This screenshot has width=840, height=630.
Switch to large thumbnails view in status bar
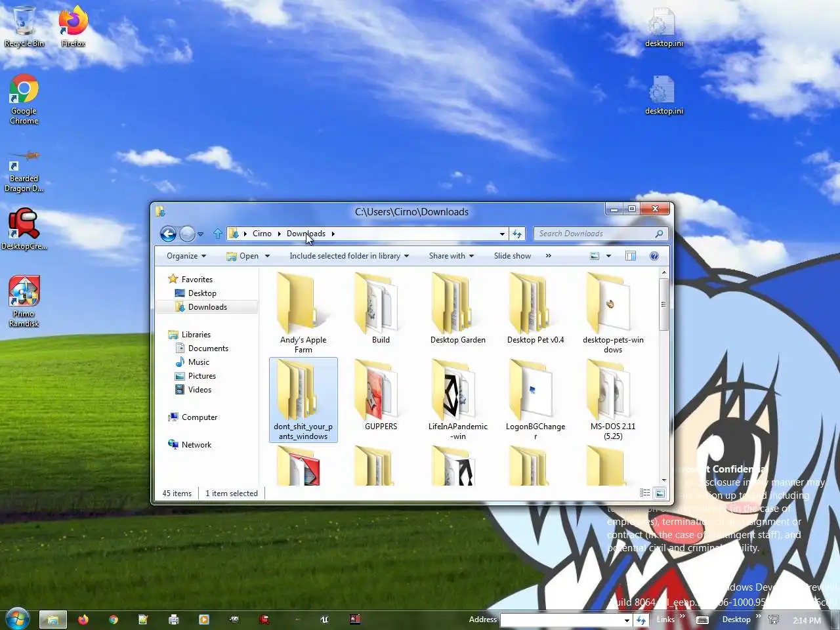pos(660,493)
